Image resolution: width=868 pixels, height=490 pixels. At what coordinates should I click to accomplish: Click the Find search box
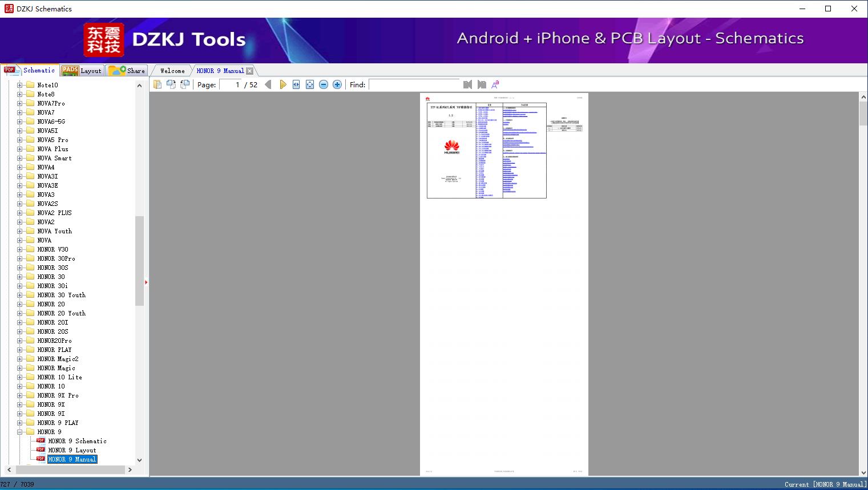coord(414,84)
